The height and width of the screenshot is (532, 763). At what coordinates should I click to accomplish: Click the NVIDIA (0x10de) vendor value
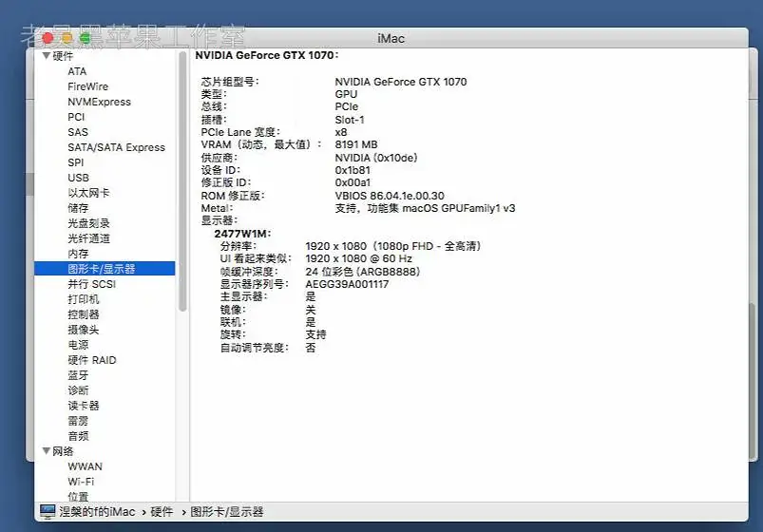(x=376, y=158)
